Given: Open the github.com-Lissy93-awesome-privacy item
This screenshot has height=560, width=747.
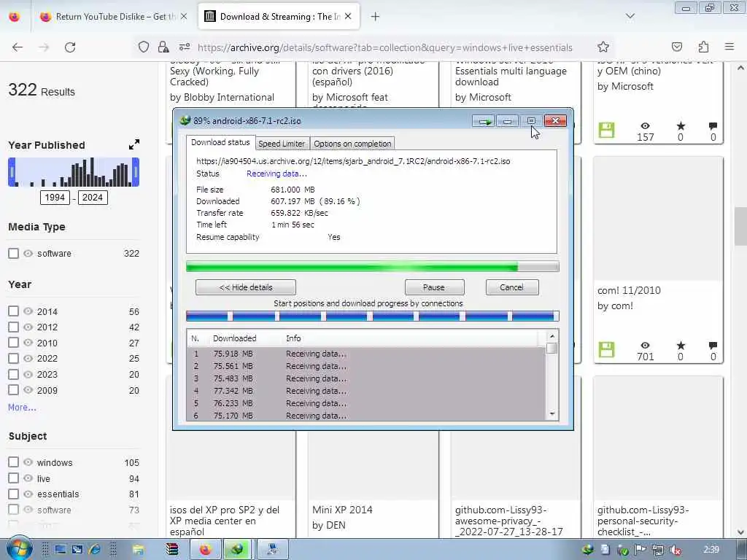Looking at the screenshot, I should (x=508, y=521).
